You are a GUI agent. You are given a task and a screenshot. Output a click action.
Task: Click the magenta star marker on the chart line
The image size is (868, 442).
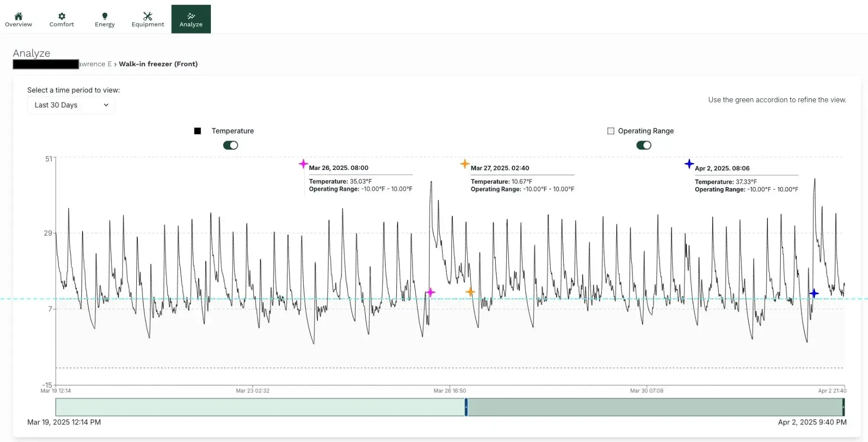pyautogui.click(x=430, y=292)
